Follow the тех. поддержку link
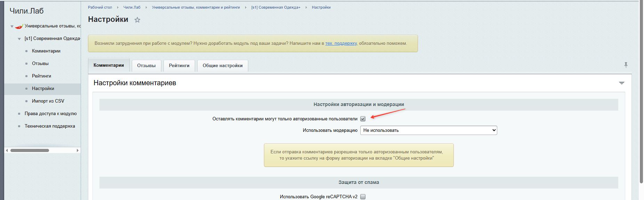The height and width of the screenshot is (200, 644). [x=341, y=43]
